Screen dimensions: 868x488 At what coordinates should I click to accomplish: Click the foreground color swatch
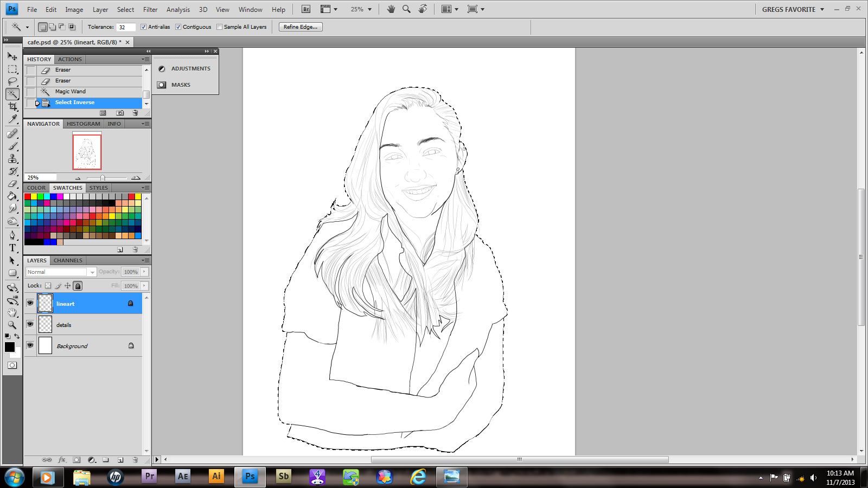[x=9, y=347]
